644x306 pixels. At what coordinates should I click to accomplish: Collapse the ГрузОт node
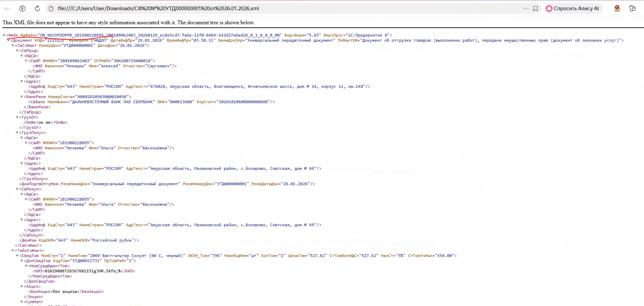tap(17, 117)
